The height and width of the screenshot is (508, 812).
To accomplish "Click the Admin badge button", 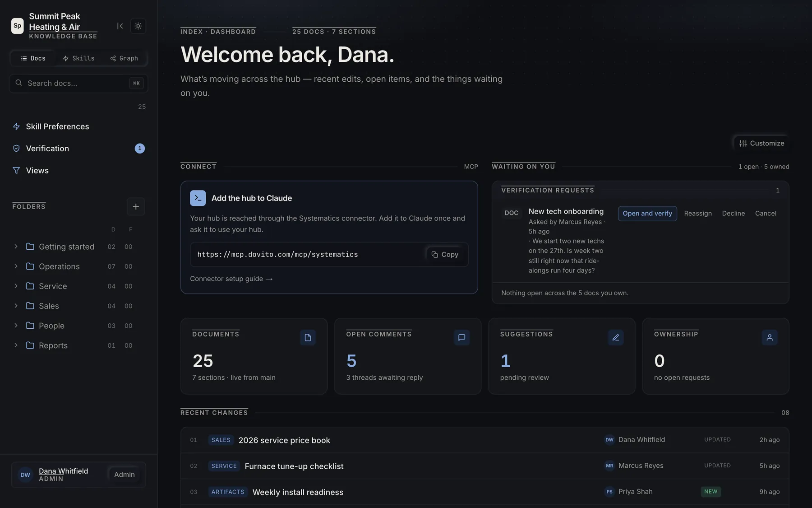I will click(x=125, y=475).
